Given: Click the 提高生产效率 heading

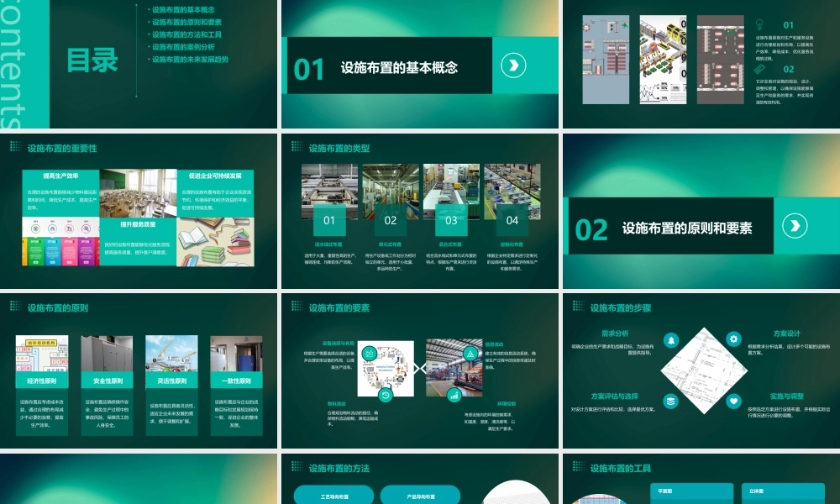Looking at the screenshot, I should coord(61,176).
